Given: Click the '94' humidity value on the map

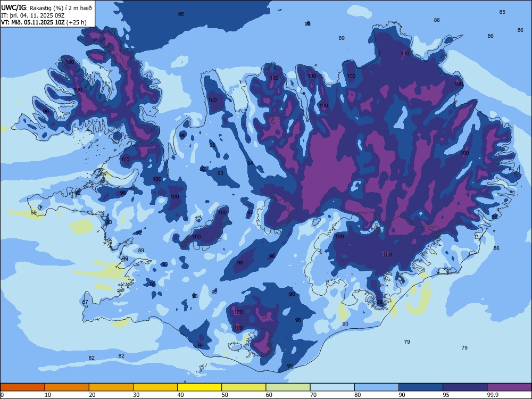Looking at the screenshot, I should (x=250, y=163).
